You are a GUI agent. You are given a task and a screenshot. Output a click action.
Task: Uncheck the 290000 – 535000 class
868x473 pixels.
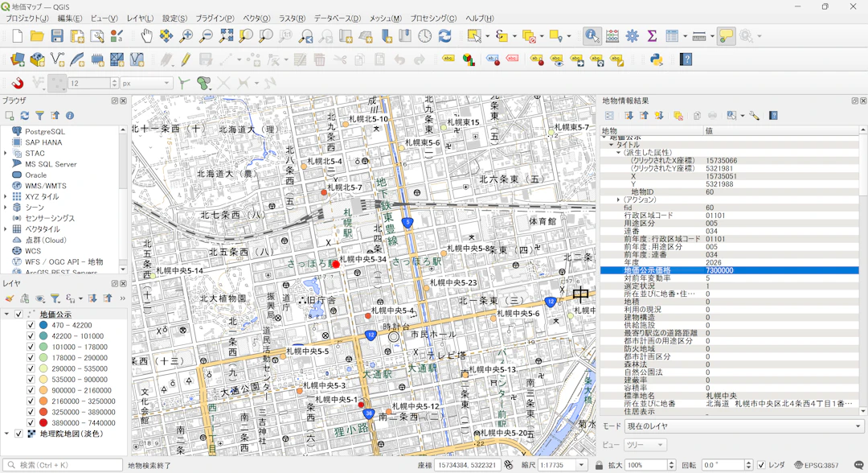tap(31, 368)
